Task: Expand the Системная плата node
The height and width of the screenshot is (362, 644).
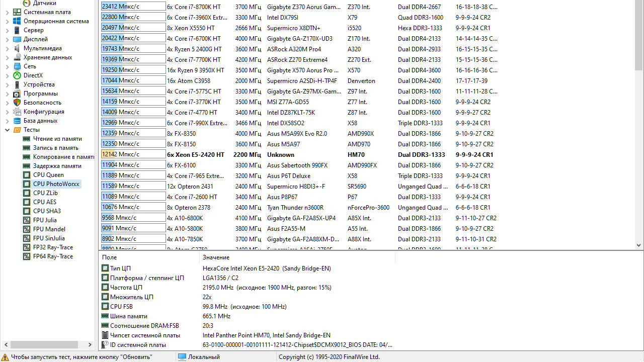Action: tap(8, 12)
